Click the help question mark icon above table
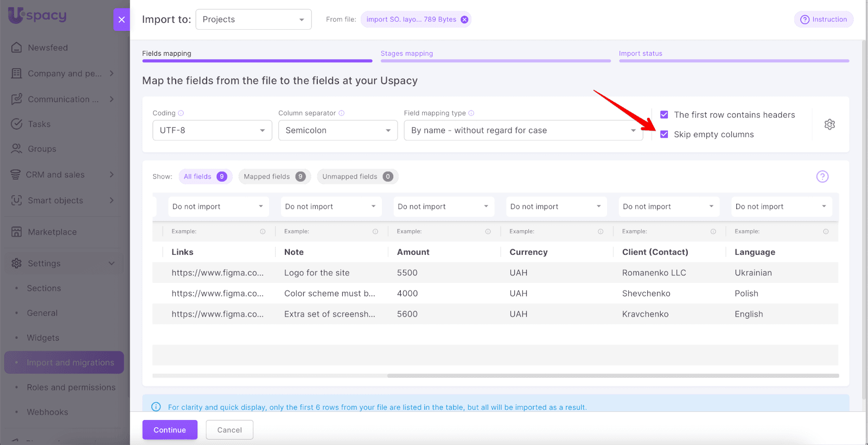 point(822,177)
